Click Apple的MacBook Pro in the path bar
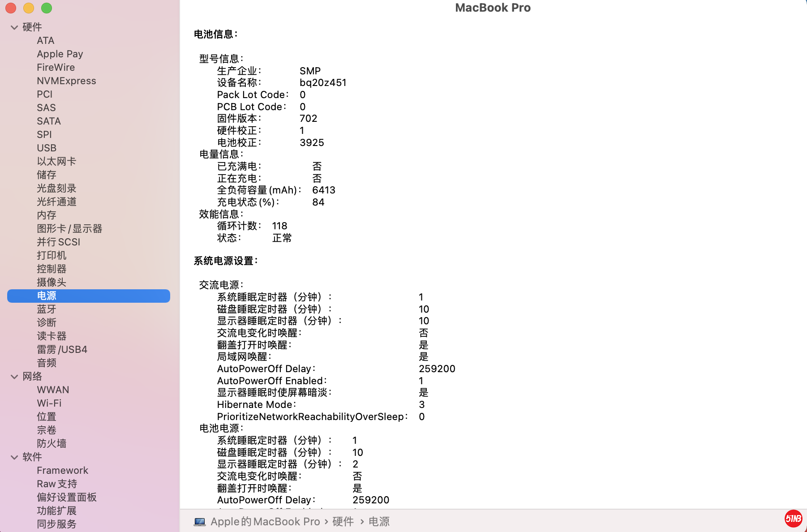 pos(265,522)
